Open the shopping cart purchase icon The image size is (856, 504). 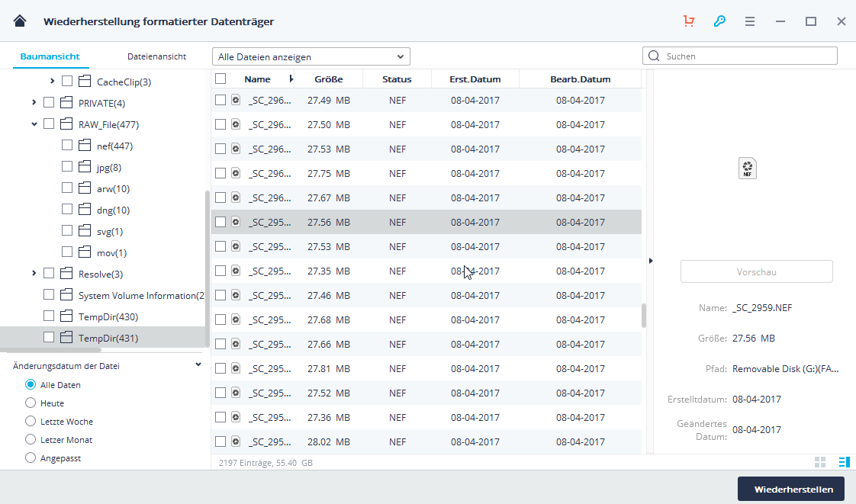coord(689,21)
